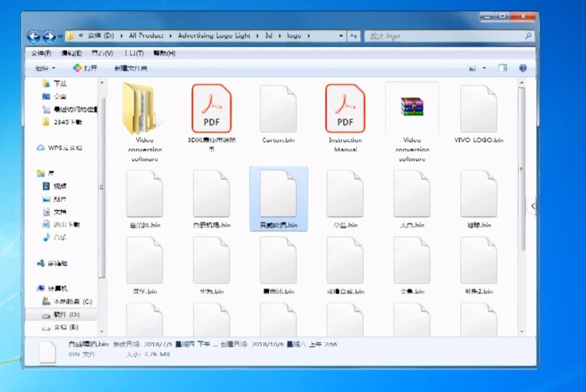Select the Video conversion software folder
Viewport: 586px width, 392px height.
[145, 122]
